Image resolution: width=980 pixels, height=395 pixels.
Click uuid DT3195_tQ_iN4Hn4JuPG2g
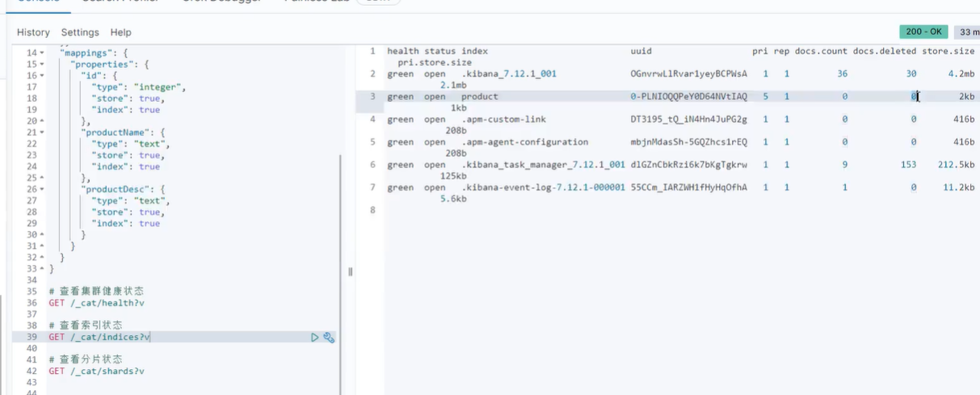tap(688, 119)
